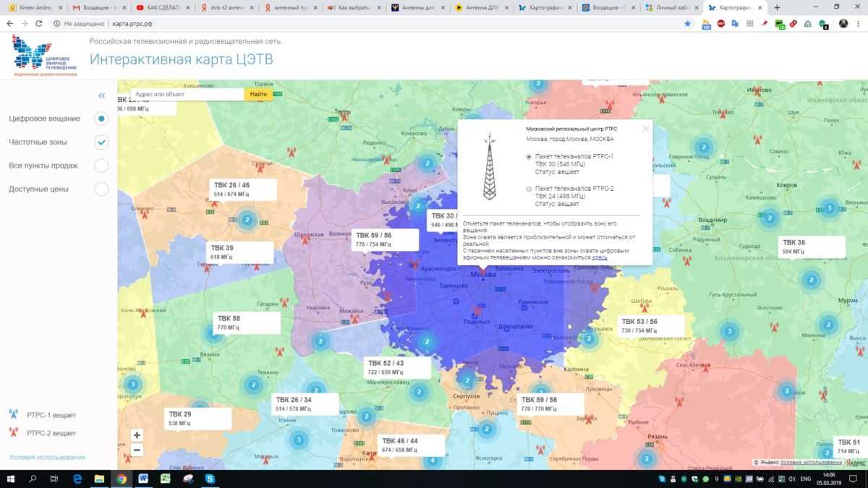Open the 'здесь' link in popup
868x488 pixels.
coord(600,257)
